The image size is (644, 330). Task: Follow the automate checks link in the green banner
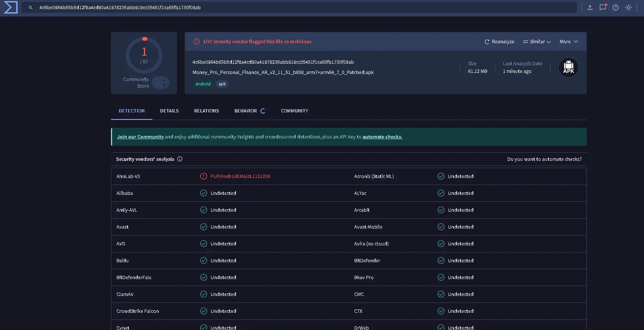[x=382, y=137]
